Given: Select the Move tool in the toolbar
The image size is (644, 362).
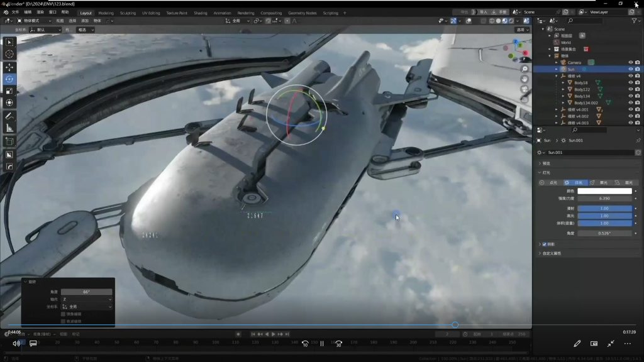Looking at the screenshot, I should pos(9,67).
